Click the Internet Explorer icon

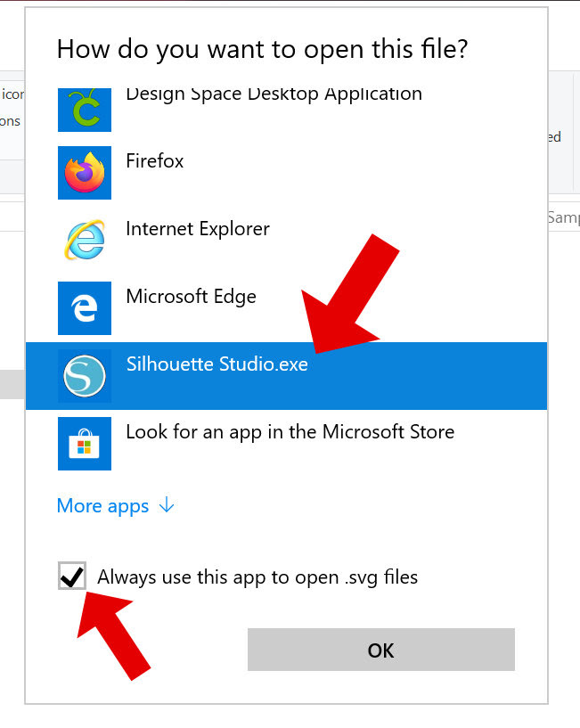[x=84, y=241]
